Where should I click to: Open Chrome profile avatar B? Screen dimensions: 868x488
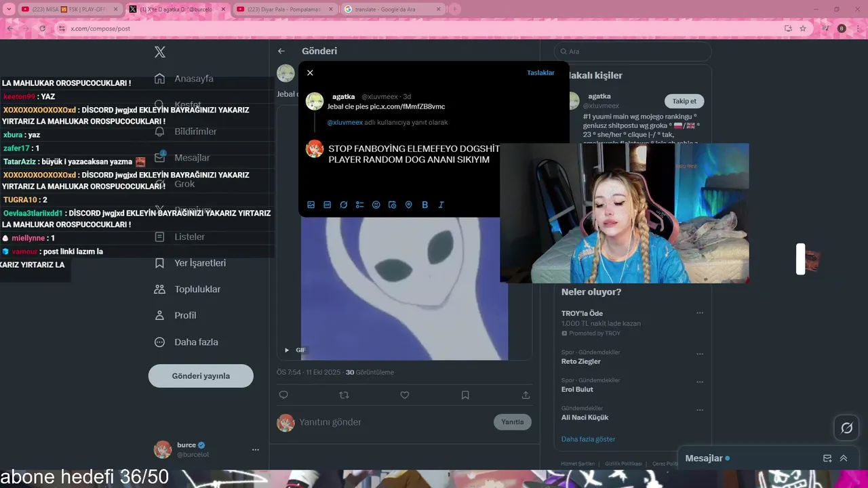pos(842,28)
